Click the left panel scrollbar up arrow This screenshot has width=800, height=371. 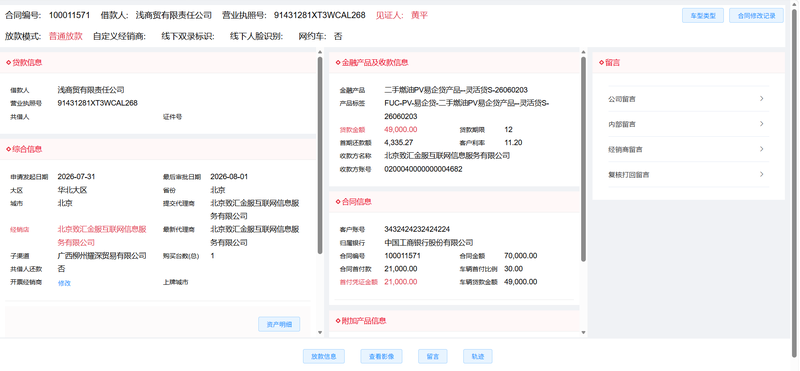(x=320, y=52)
